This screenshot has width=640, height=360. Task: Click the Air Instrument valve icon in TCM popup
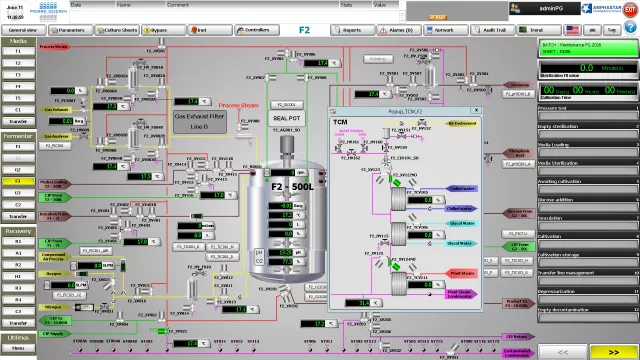click(422, 122)
